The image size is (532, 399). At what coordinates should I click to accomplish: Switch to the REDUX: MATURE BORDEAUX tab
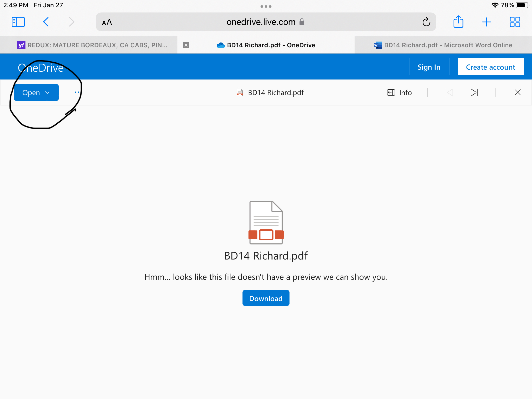(x=89, y=45)
